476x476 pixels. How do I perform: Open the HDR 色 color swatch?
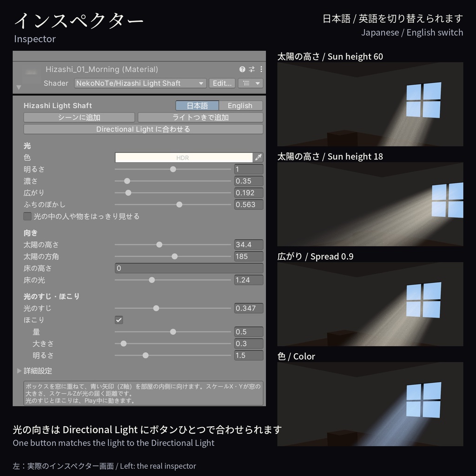[184, 158]
